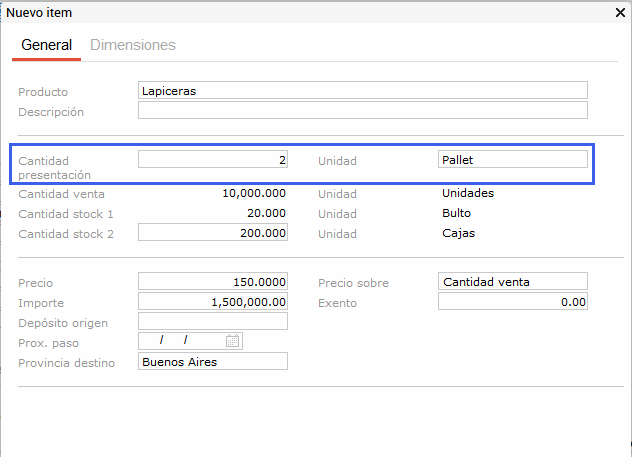Click the Cantidad stock 2 field

tap(213, 233)
